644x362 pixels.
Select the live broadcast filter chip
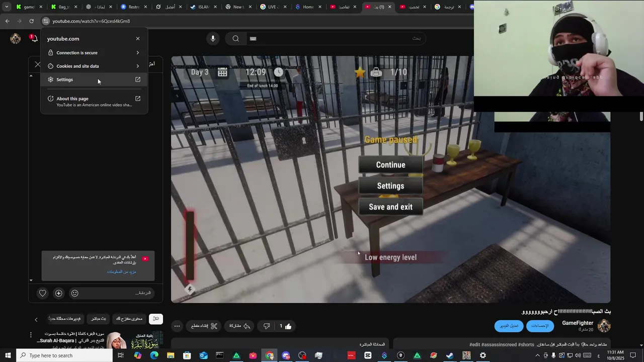pos(98,319)
